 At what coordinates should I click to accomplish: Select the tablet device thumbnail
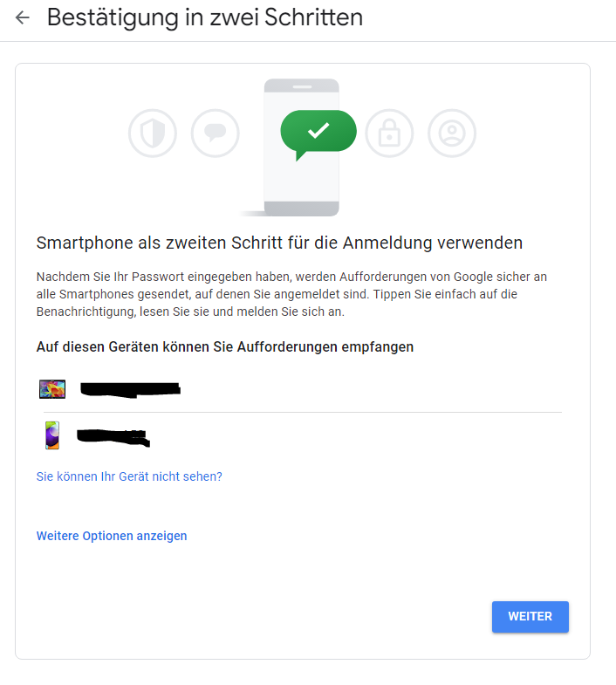[52, 389]
